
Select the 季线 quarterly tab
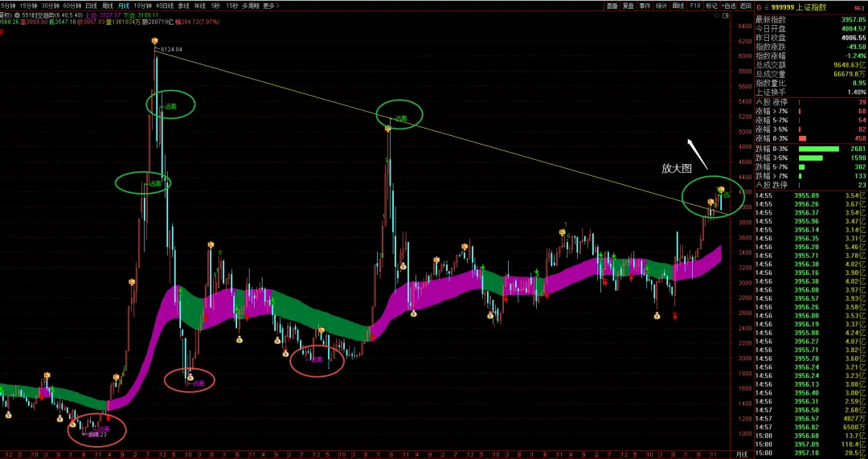click(x=183, y=6)
